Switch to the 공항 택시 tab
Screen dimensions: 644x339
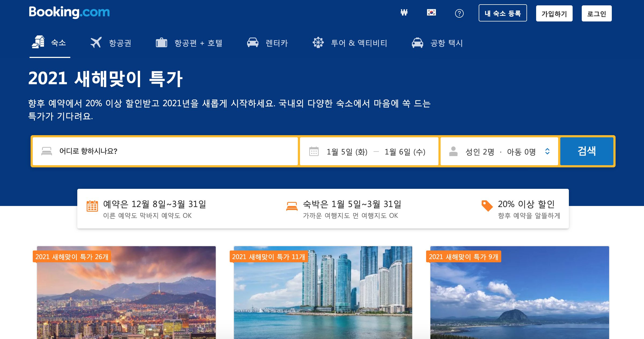point(437,43)
